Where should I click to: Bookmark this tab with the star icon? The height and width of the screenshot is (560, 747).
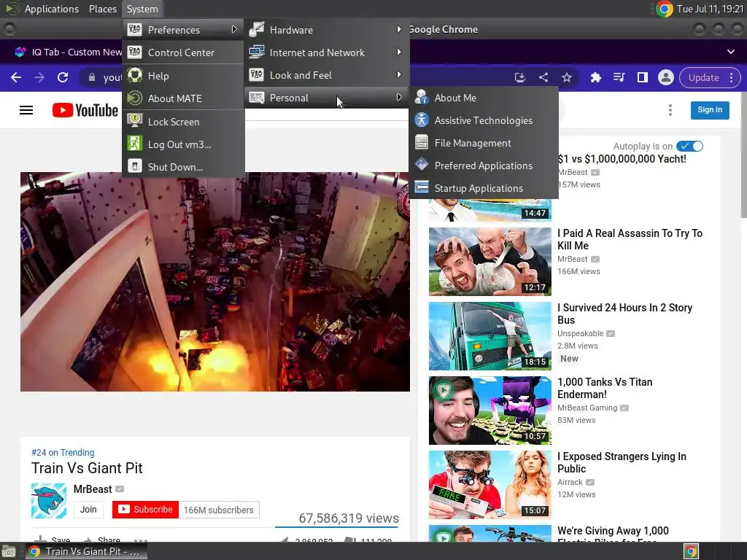pyautogui.click(x=566, y=77)
